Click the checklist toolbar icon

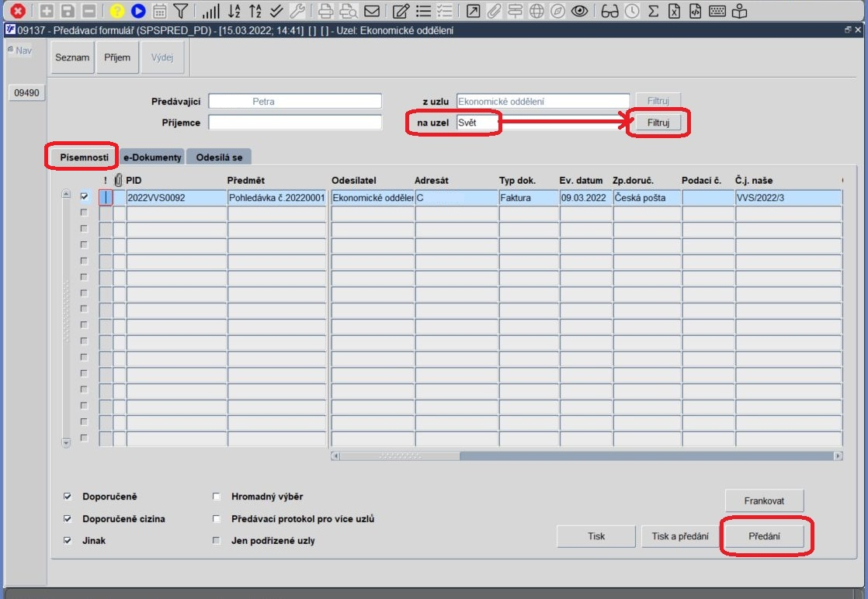click(x=445, y=11)
